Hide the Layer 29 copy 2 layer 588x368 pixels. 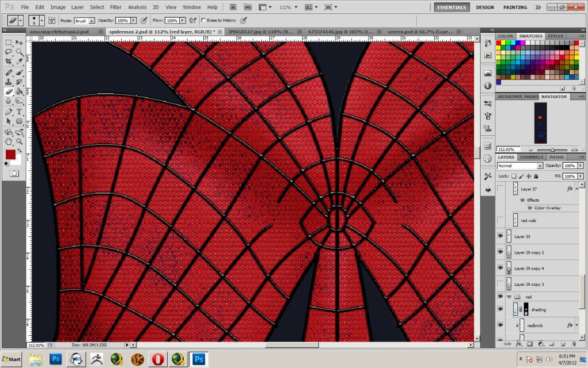pyautogui.click(x=500, y=252)
